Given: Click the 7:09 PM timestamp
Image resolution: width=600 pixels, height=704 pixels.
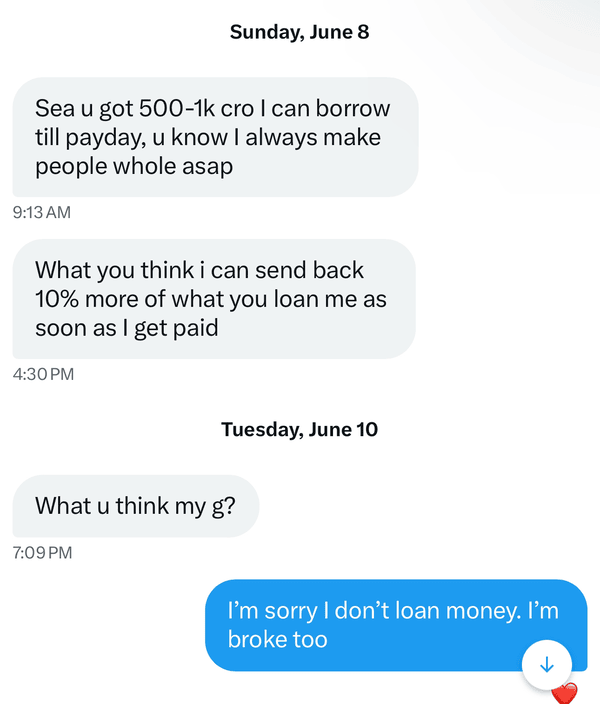Looking at the screenshot, I should point(43,551).
